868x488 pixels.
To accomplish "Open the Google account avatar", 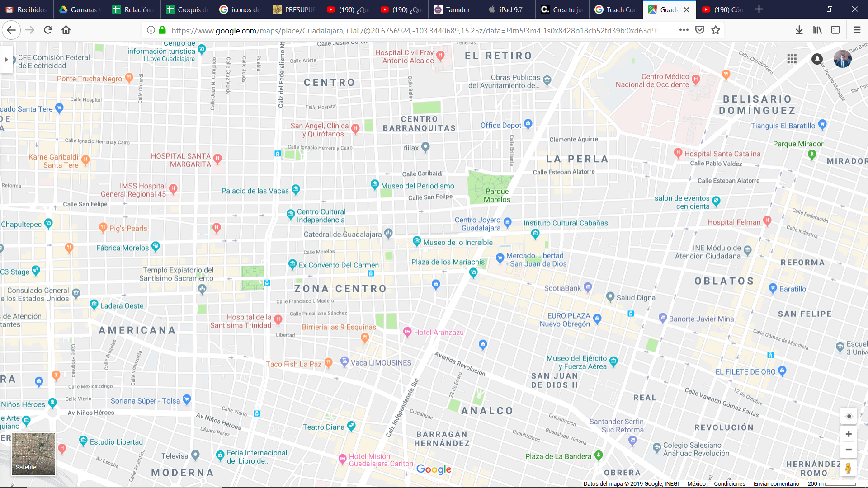I will [843, 59].
